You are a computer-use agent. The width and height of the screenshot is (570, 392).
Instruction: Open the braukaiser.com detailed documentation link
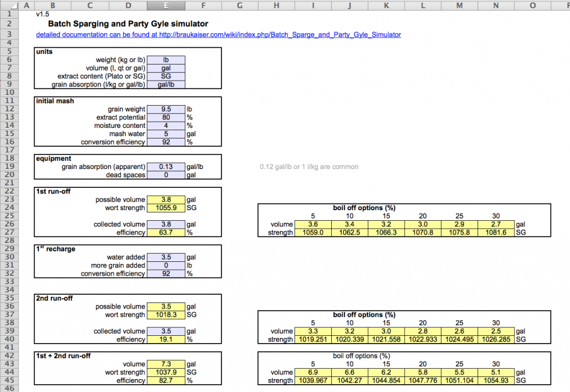[x=218, y=35]
